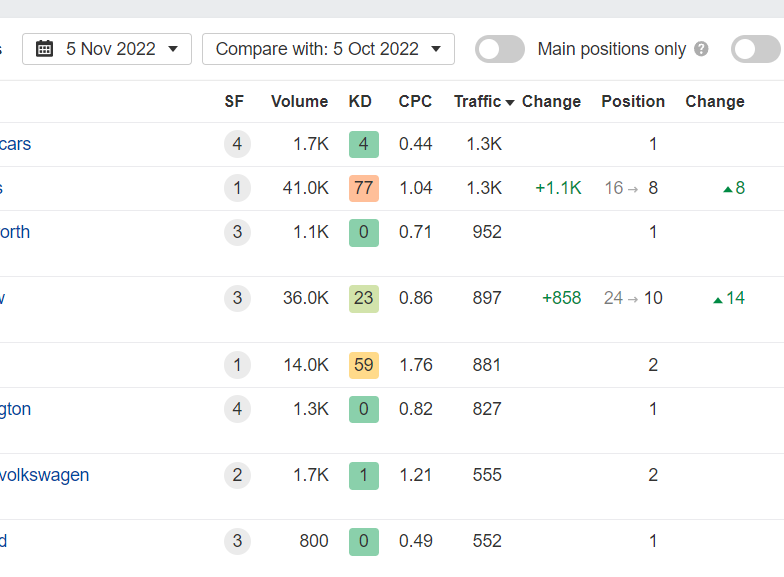Click the KD 23 badge

(364, 298)
